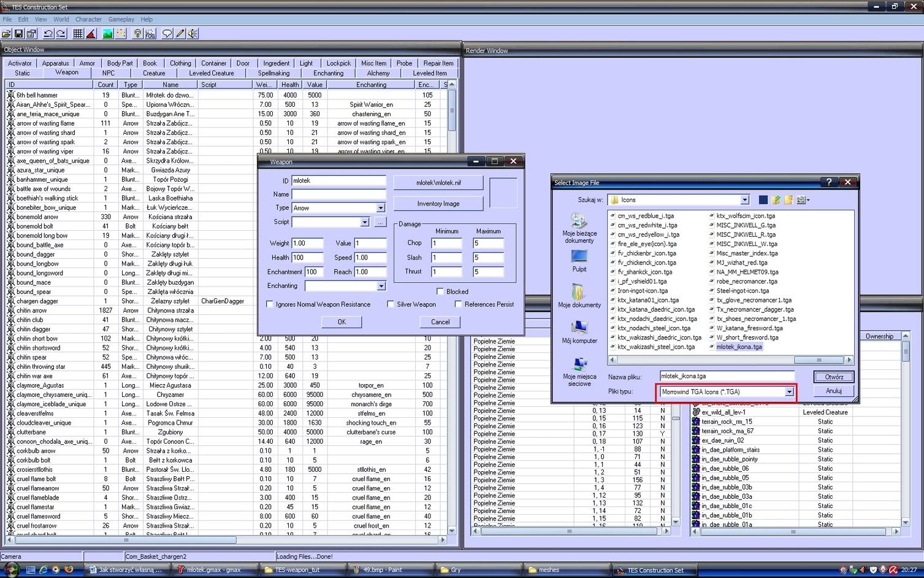This screenshot has width=924, height=578.
Task: Select the chitin dagger row
Action: pyautogui.click(x=226, y=329)
